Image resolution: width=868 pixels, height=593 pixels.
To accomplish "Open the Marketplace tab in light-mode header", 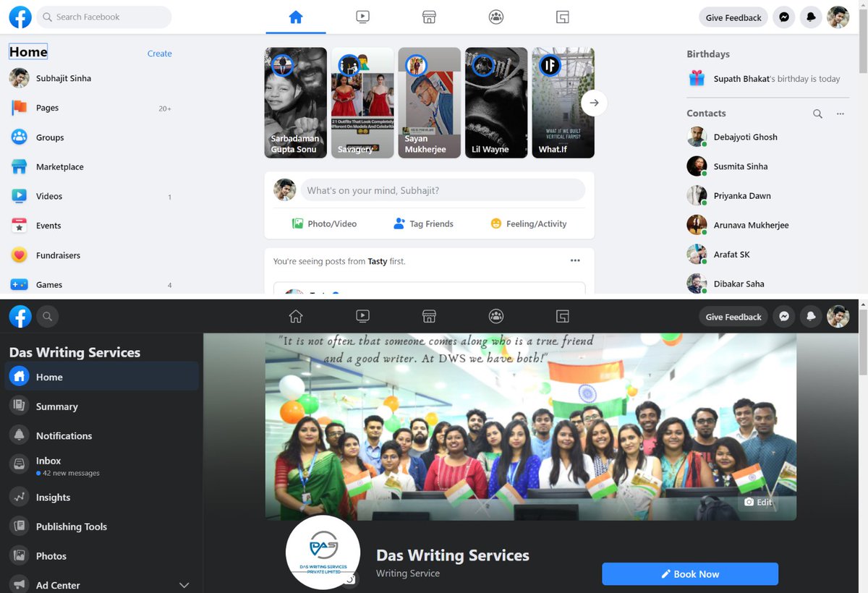I will click(x=429, y=17).
